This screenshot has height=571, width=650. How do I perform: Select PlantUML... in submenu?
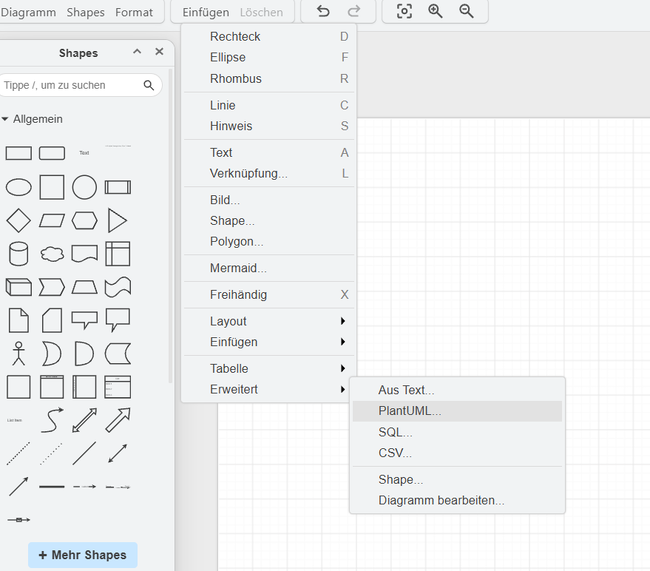457,411
